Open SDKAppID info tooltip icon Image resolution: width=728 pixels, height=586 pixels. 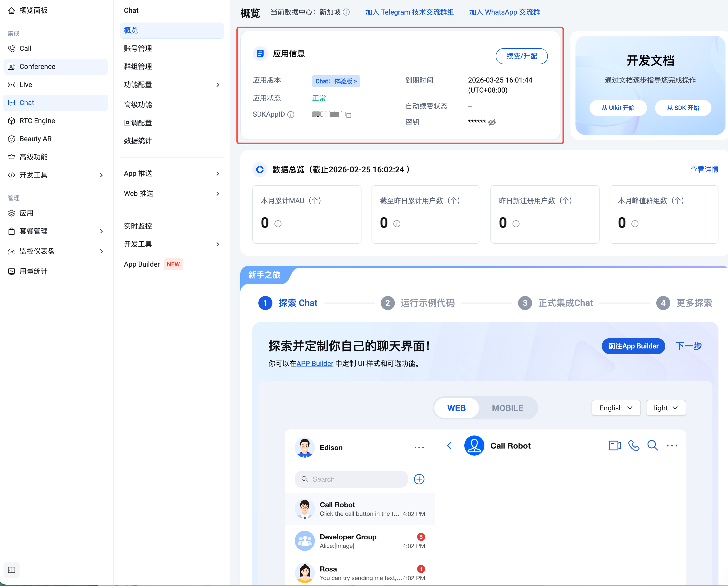[291, 115]
